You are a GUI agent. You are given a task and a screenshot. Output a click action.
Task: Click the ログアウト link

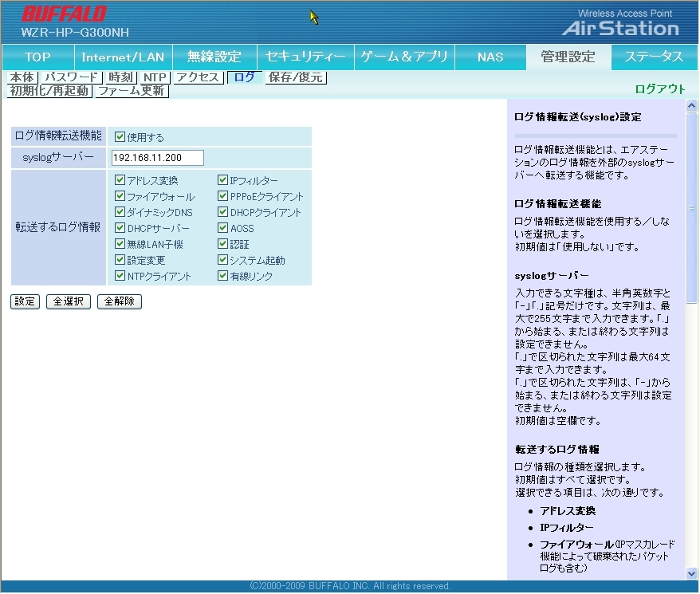pos(659,89)
